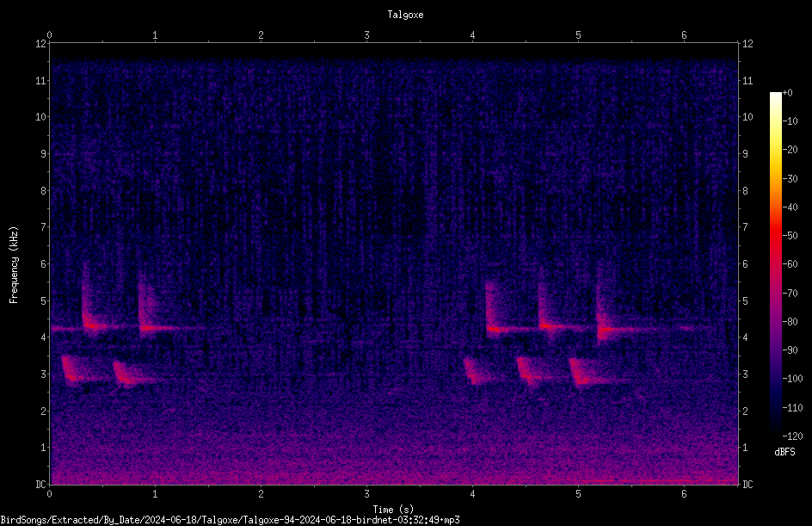812x526 pixels.
Task: Click the 2 second mark on top axis
Action: pyautogui.click(x=261, y=35)
